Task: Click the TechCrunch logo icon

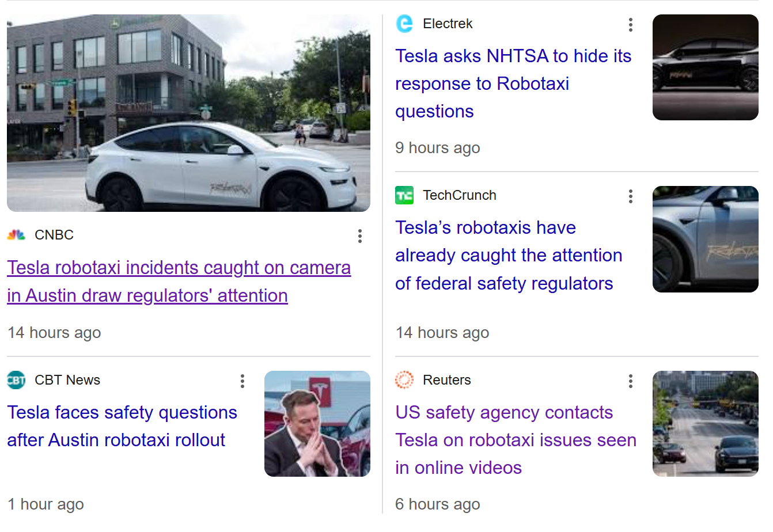Action: [404, 195]
